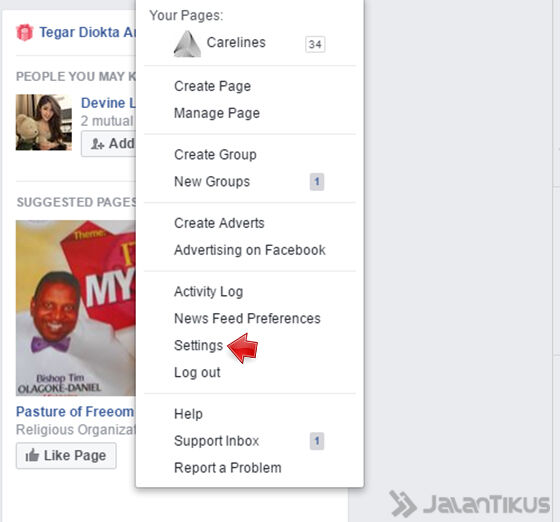Add Devine as a friend
560x522 pixels.
109,144
